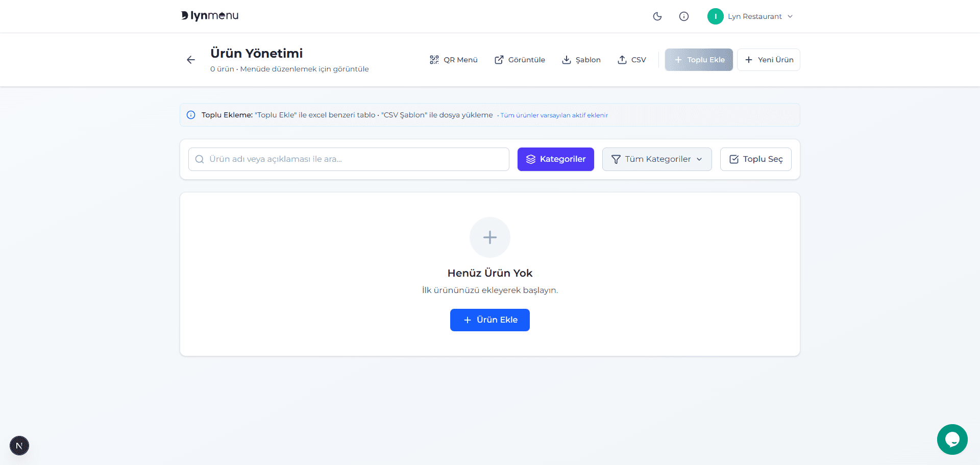Viewport: 980px width, 465px height.
Task: Download the Şablon template file
Action: 581,60
